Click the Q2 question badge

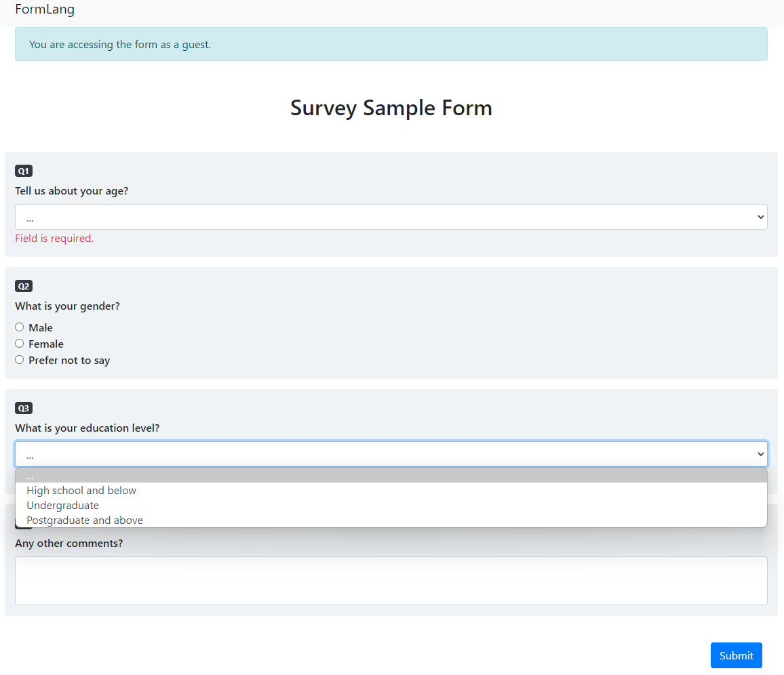coord(24,286)
